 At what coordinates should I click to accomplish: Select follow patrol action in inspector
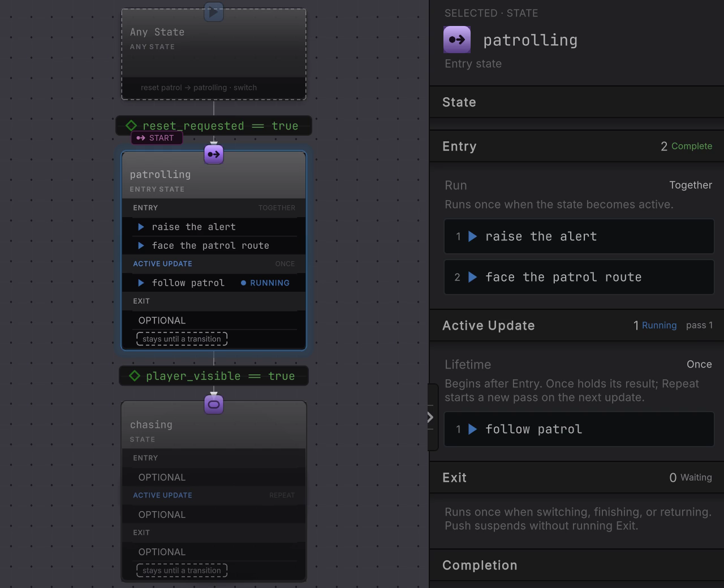pyautogui.click(x=579, y=429)
